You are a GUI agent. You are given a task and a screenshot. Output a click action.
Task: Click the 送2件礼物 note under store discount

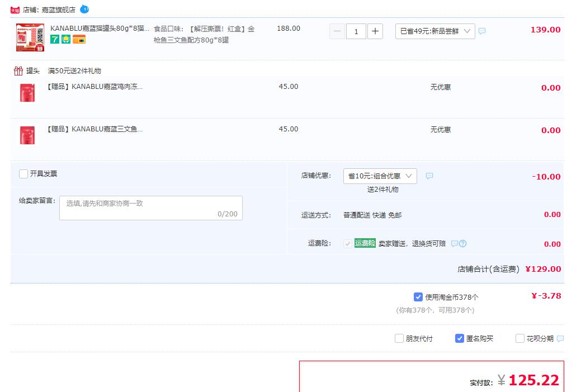(x=382, y=190)
